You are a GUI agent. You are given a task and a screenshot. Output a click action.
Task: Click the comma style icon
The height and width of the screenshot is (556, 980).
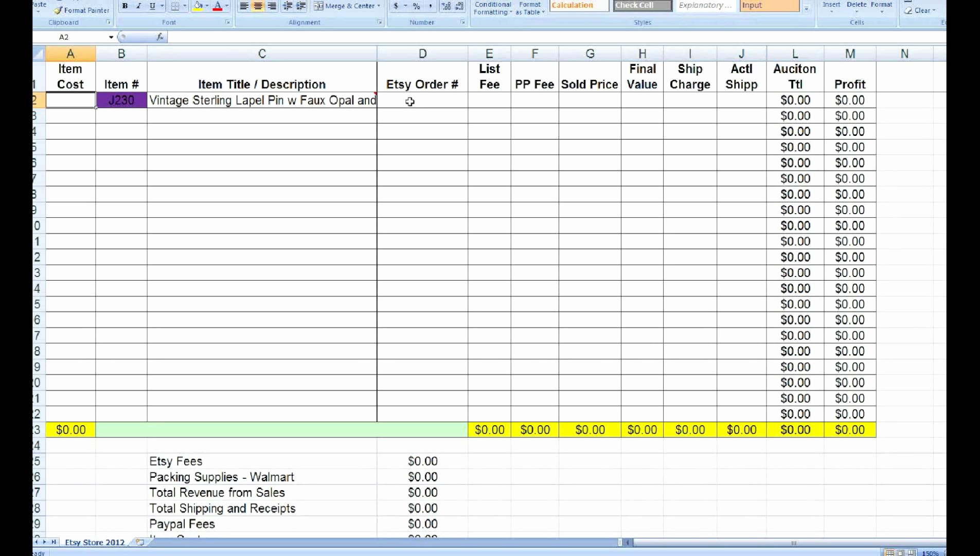tap(431, 7)
